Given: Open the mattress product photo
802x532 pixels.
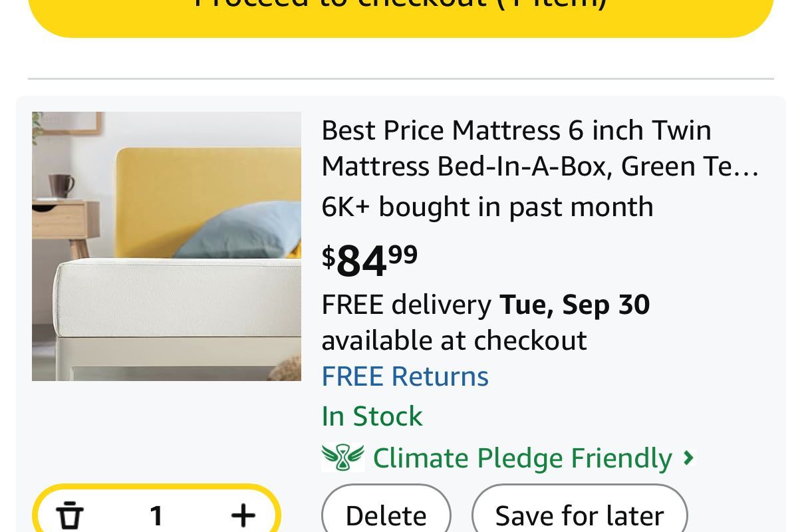Looking at the screenshot, I should point(166,246).
